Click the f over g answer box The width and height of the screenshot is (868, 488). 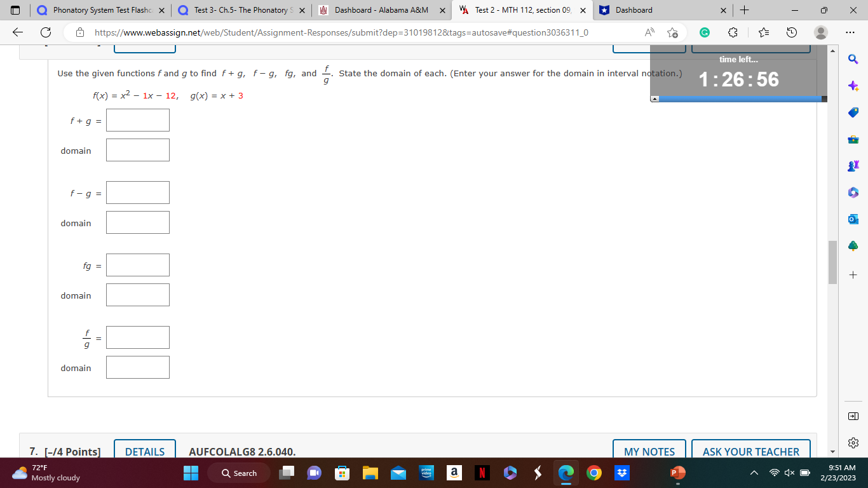coord(138,337)
